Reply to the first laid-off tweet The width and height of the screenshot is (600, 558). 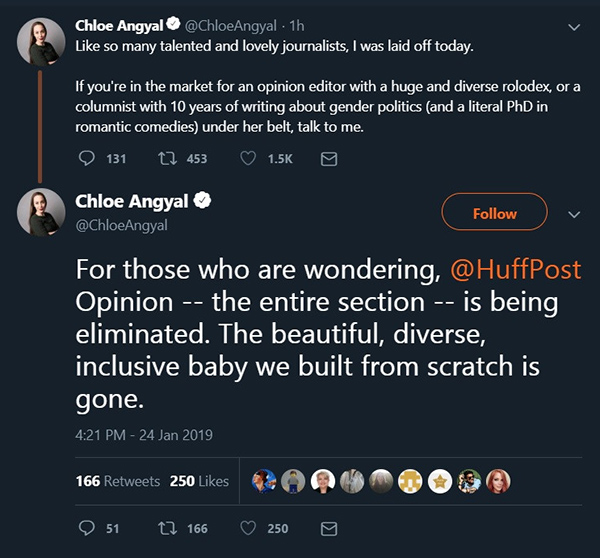click(86, 158)
